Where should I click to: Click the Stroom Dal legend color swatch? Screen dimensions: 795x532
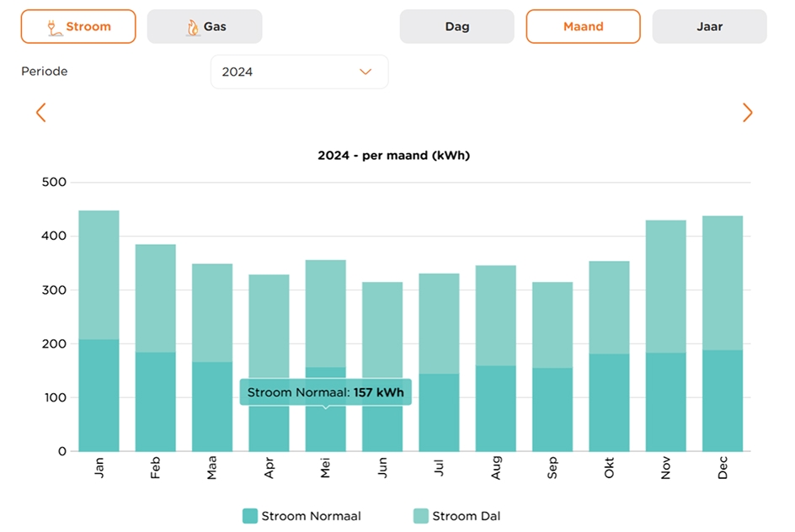[x=421, y=516]
